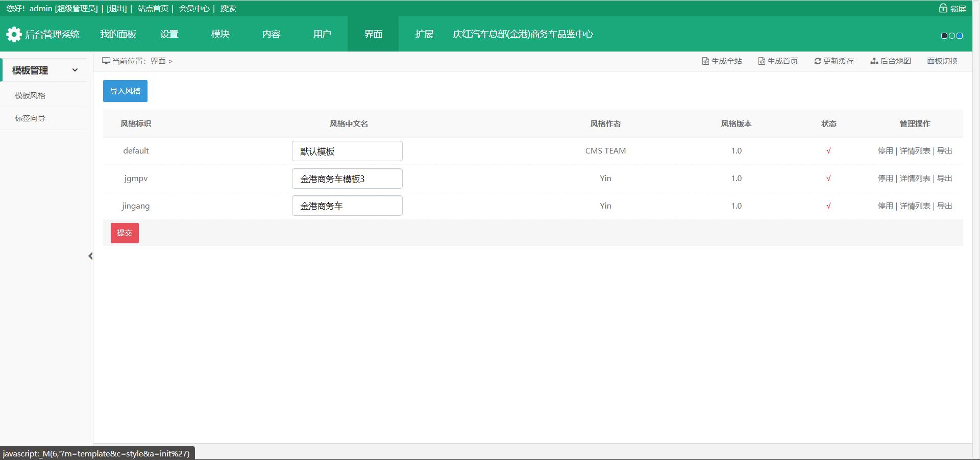Click the status checkmark in jgmpv row
Image resolution: width=980 pixels, height=460 pixels.
pyautogui.click(x=828, y=178)
